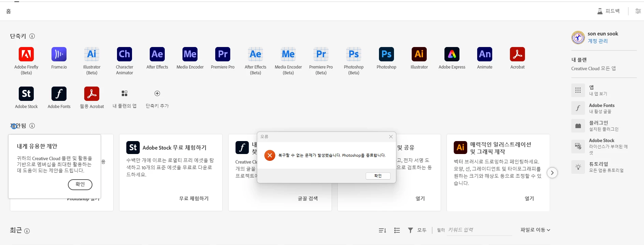Launch Adobe Express icon

click(452, 54)
